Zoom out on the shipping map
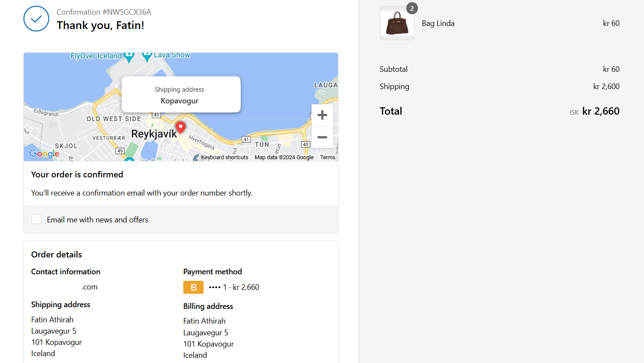This screenshot has width=644, height=363. (322, 137)
